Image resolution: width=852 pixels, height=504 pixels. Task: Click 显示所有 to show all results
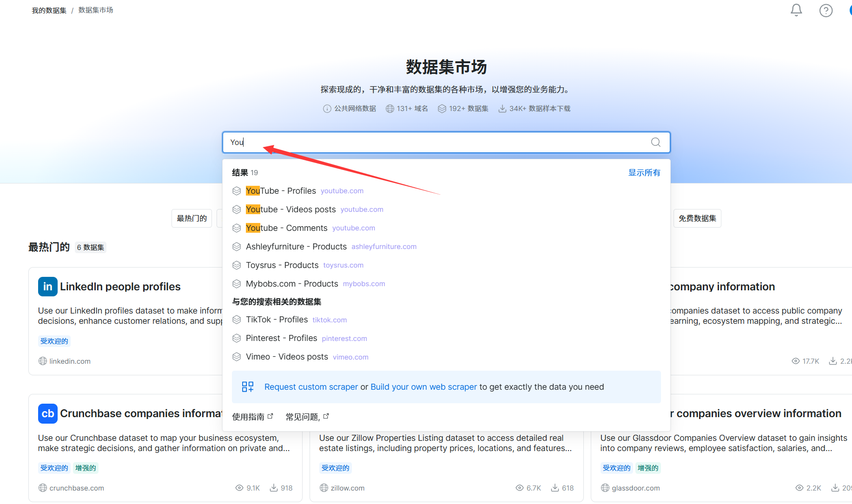pos(644,173)
